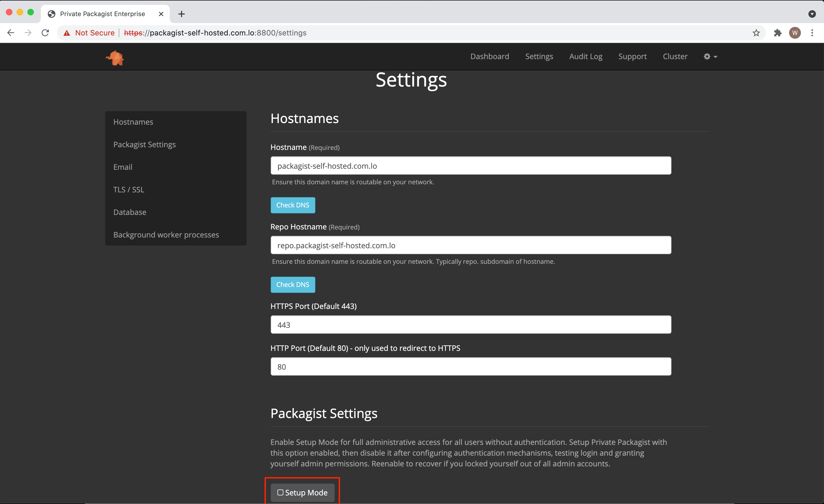This screenshot has height=504, width=824.
Task: Click the Hostname input field
Action: click(470, 165)
